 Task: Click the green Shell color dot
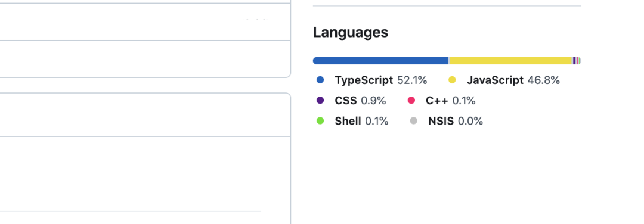[x=320, y=121]
